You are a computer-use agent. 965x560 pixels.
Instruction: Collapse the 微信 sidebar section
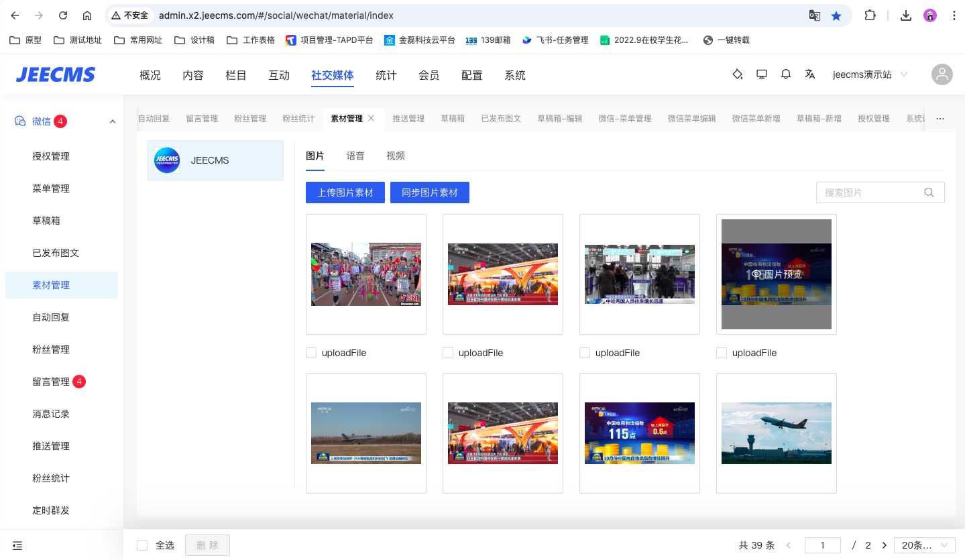tap(112, 121)
